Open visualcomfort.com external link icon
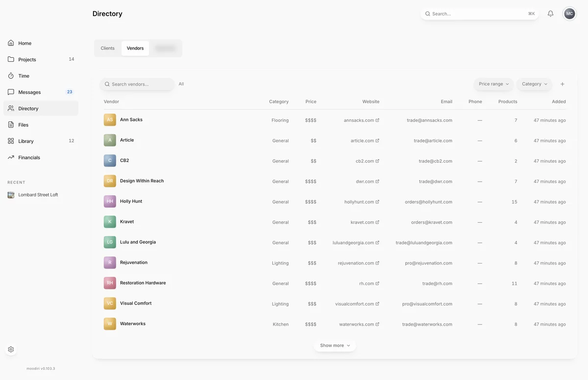Screen dimensions: 588x380 click(x=377, y=304)
